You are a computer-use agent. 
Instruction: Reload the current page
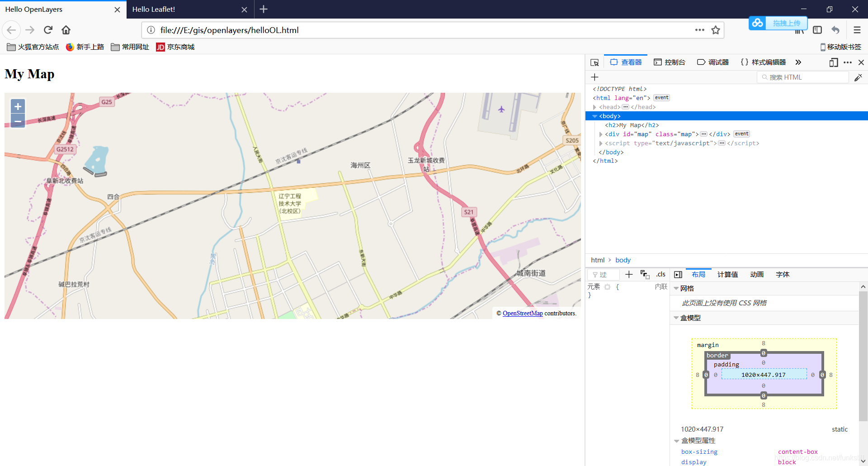(x=48, y=30)
